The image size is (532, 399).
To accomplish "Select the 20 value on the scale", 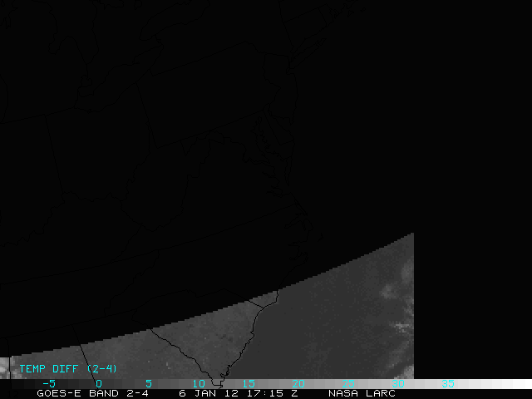I will [x=298, y=383].
